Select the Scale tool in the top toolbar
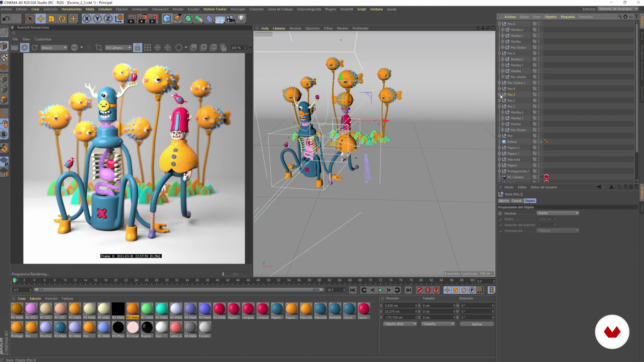Viewport: 644px width, 362px height. click(x=51, y=19)
